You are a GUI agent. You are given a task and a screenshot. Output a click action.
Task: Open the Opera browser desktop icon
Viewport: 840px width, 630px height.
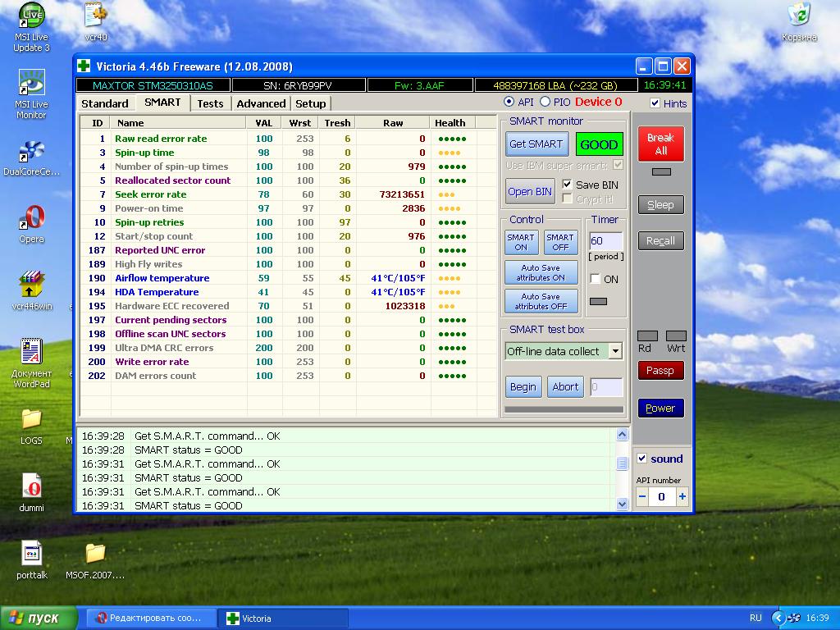pyautogui.click(x=31, y=219)
